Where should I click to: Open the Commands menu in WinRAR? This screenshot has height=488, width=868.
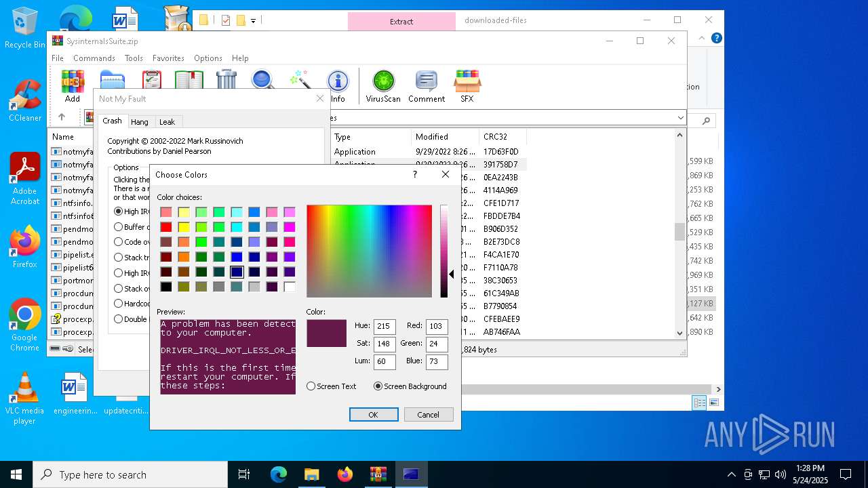click(94, 58)
